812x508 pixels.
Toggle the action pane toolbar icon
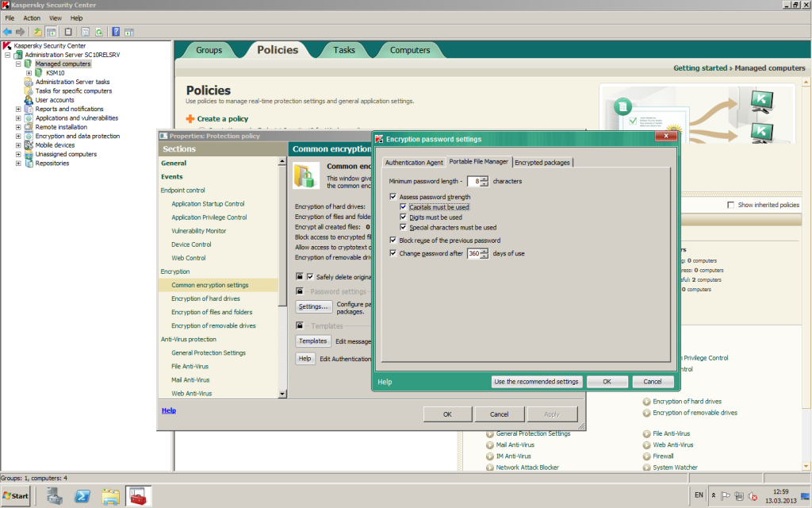(x=129, y=32)
